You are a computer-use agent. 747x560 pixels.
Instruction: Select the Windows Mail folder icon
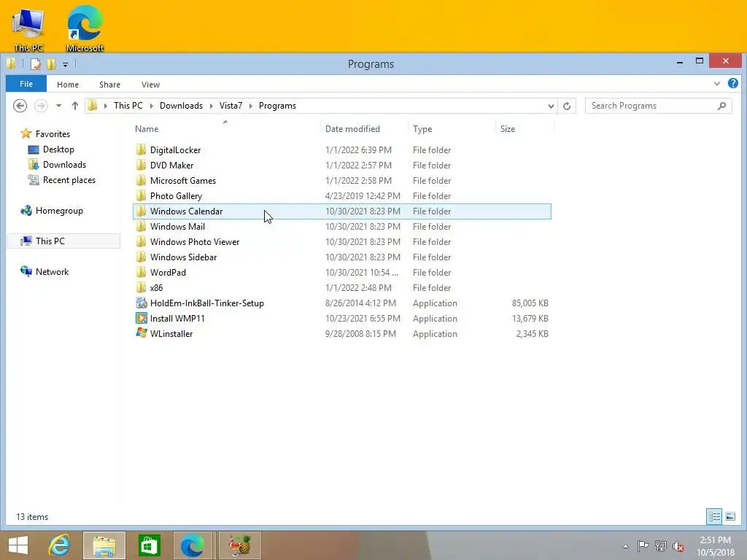click(x=141, y=227)
